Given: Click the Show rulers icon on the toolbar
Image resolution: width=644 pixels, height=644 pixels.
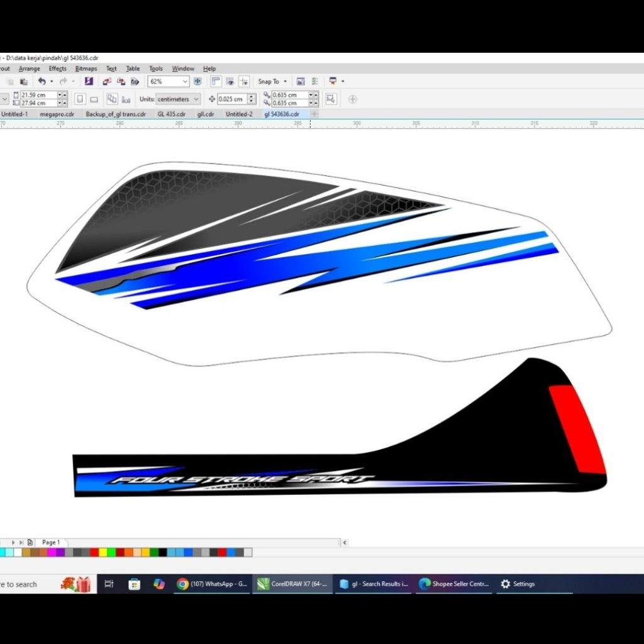Looking at the screenshot, I should (216, 81).
